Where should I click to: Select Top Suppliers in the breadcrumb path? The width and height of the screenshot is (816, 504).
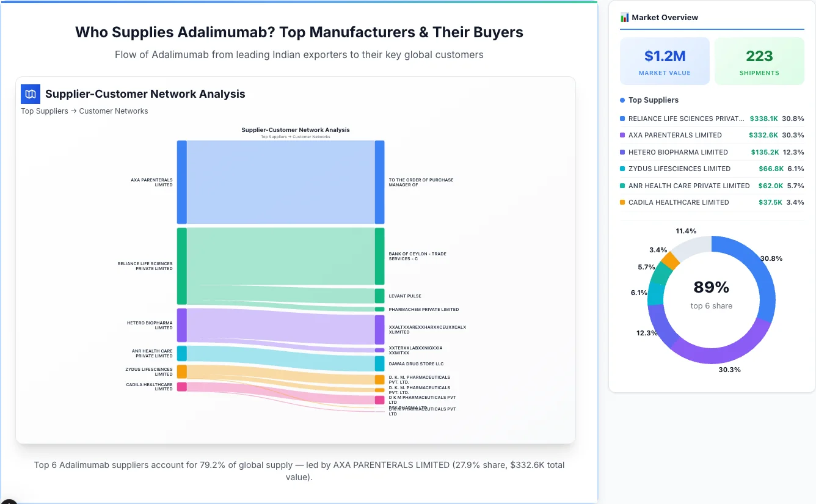pyautogui.click(x=44, y=111)
